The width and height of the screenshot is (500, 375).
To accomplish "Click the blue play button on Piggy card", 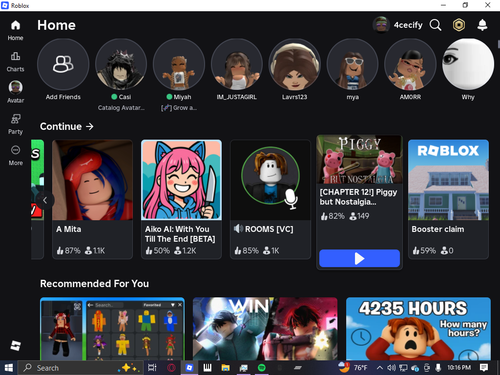I will pos(359,258).
